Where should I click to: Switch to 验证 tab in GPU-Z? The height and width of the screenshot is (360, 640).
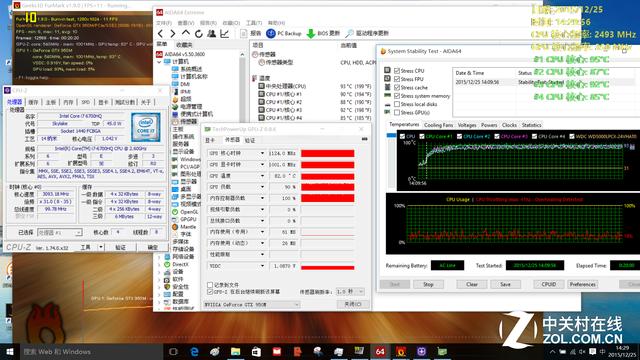coord(250,140)
